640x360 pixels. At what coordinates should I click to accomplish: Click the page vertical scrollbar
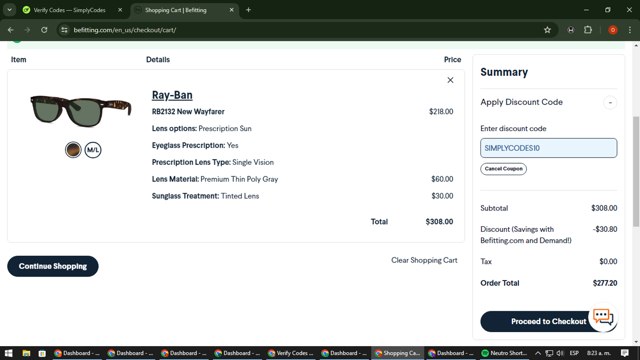pos(636,171)
